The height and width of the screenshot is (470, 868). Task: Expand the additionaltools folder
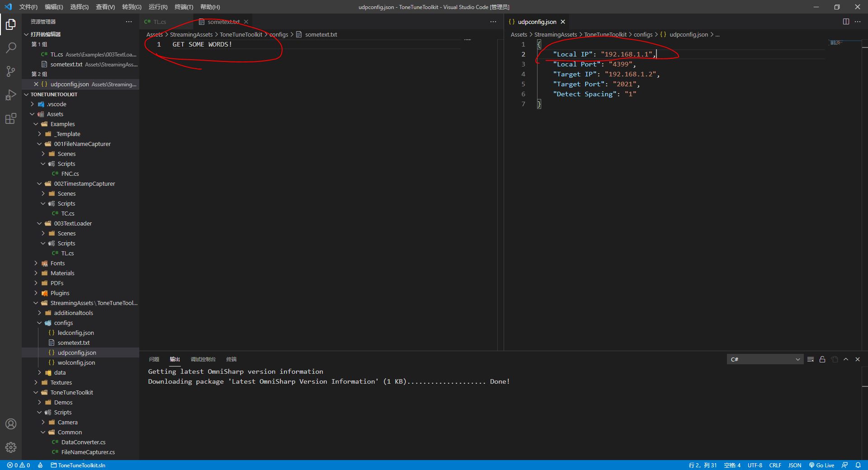pyautogui.click(x=80, y=313)
